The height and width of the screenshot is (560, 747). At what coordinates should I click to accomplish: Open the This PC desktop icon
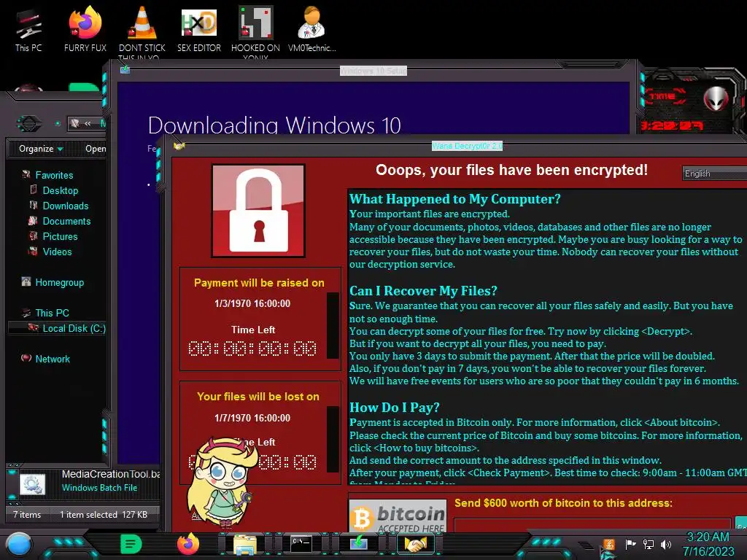pyautogui.click(x=28, y=29)
